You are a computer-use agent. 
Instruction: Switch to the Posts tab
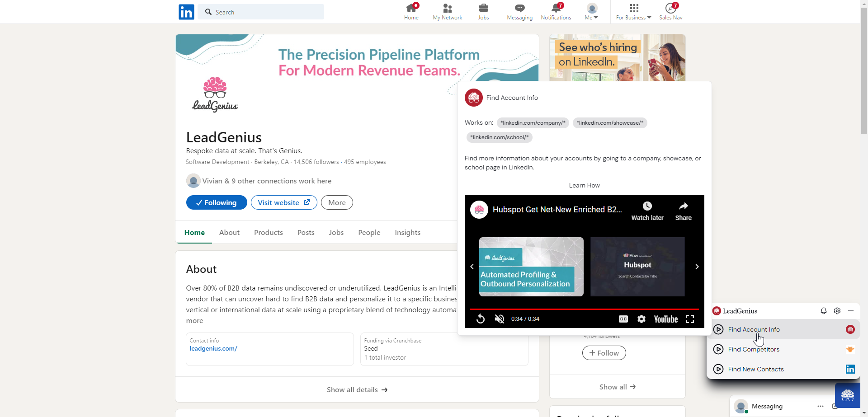(306, 232)
